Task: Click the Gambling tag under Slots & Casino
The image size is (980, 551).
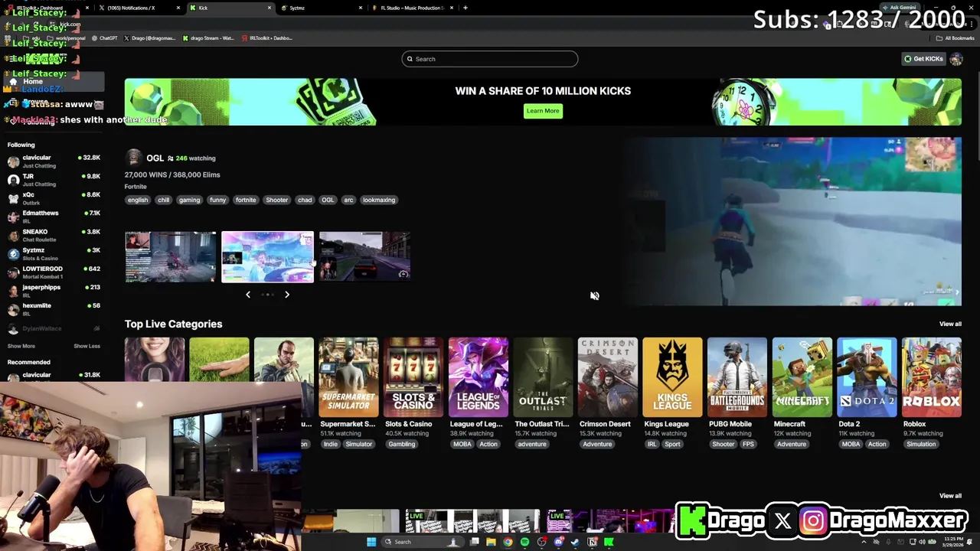Action: [401, 444]
